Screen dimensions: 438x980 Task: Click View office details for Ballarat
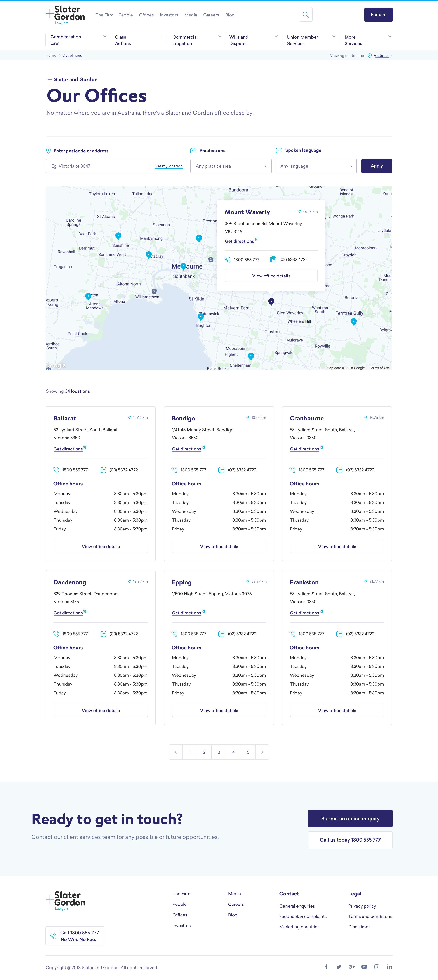[x=101, y=546]
